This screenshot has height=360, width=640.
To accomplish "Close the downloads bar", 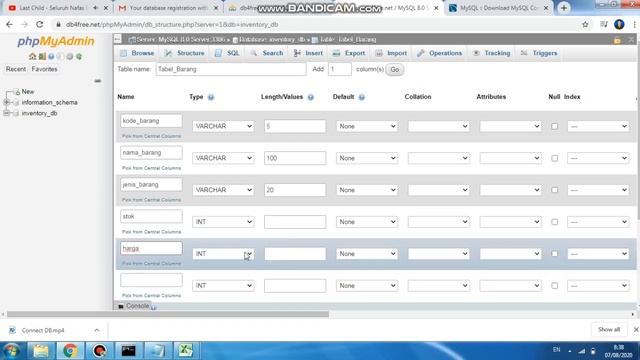I will pos(636,329).
